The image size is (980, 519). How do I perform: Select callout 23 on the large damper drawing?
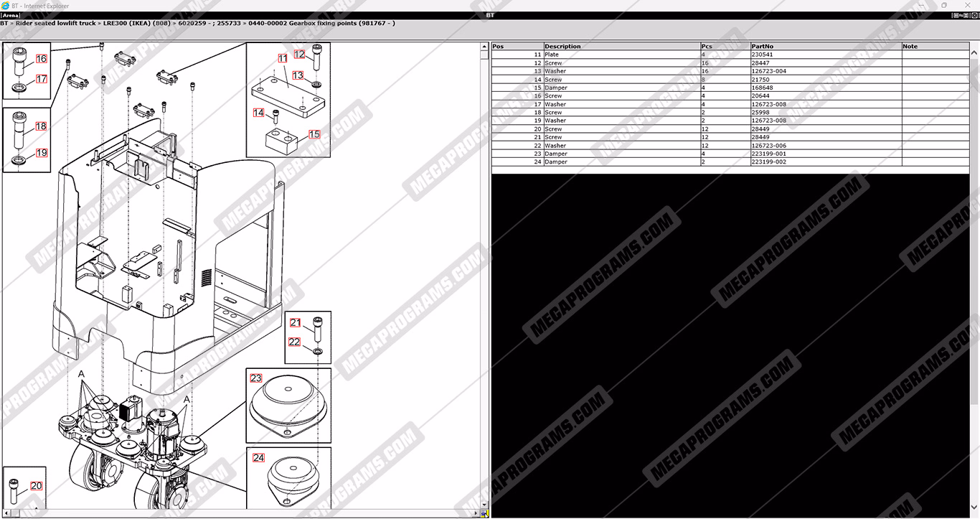256,378
